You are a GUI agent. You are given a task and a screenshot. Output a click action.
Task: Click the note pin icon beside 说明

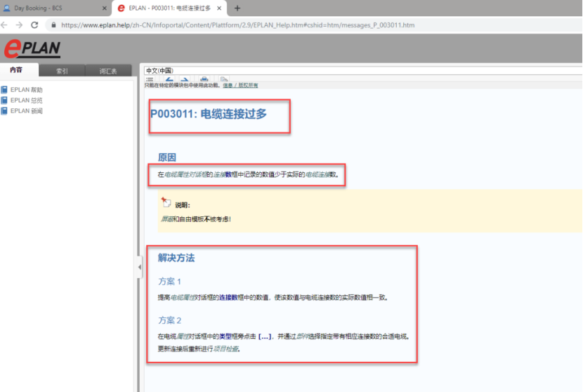[x=166, y=202]
